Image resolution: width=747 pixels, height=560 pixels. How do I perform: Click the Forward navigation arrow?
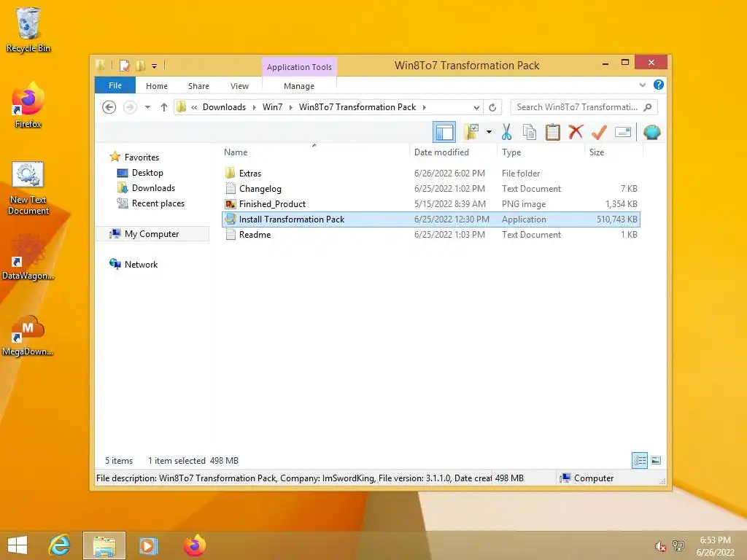pyautogui.click(x=130, y=107)
